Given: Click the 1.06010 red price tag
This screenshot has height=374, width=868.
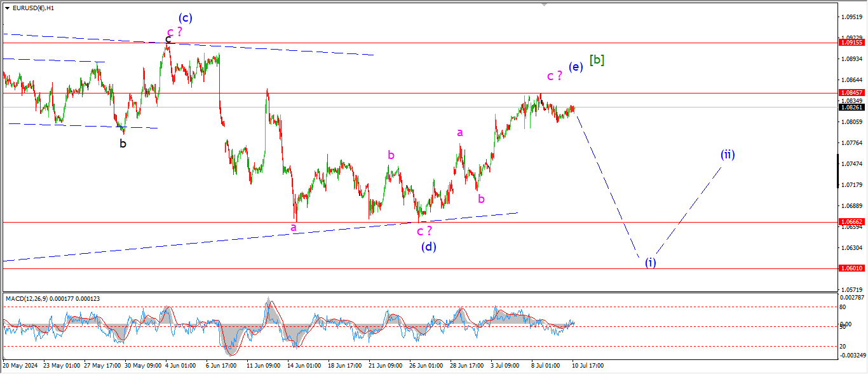Looking at the screenshot, I should pyautogui.click(x=851, y=268).
